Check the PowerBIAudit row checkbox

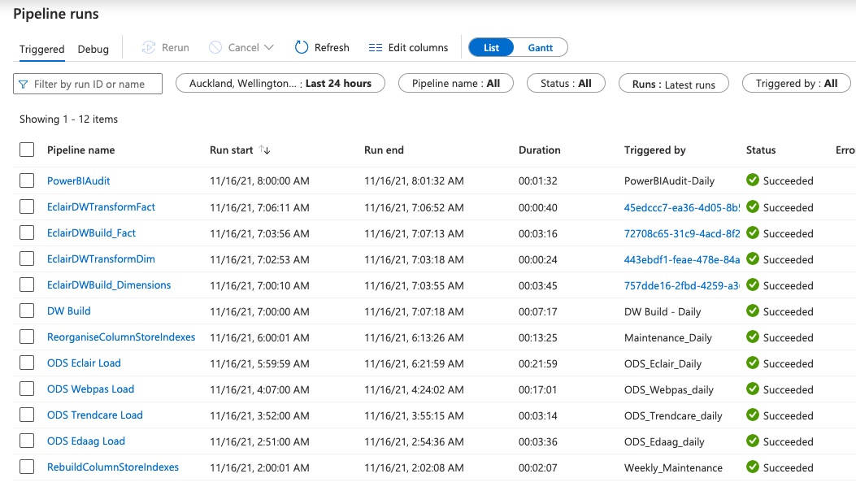coord(27,180)
